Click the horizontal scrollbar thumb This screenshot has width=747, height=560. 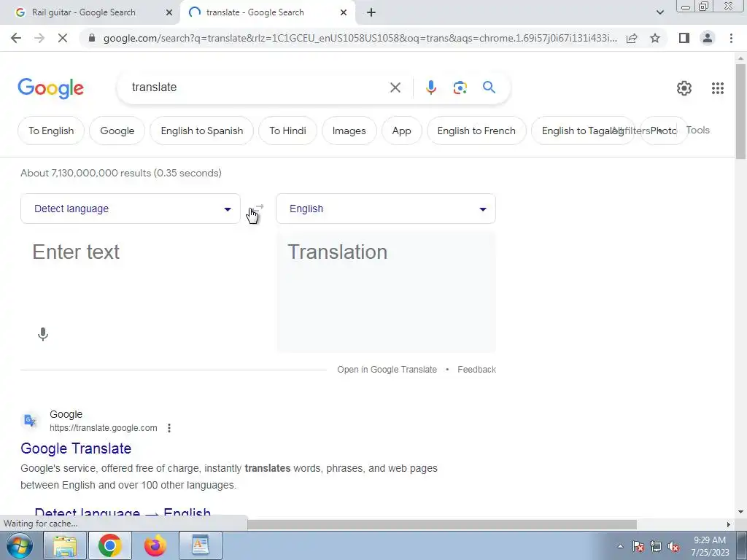point(442,524)
